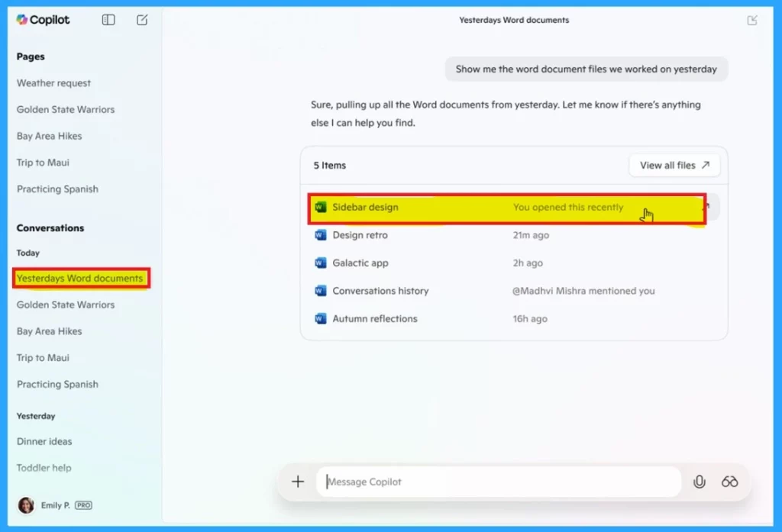The image size is (782, 532).
Task: Click the Word icon beside Design retro
Action: 321,235
